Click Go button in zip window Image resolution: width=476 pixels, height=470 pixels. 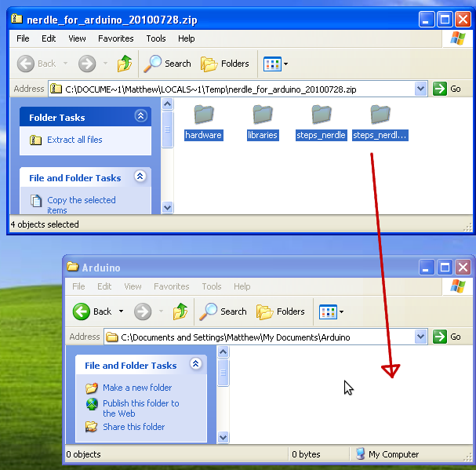pyautogui.click(x=447, y=89)
